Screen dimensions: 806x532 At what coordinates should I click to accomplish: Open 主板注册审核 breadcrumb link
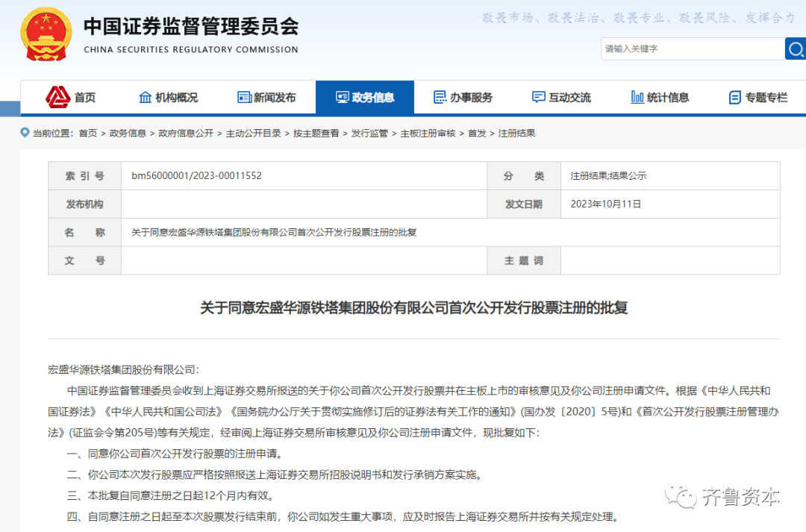click(x=428, y=133)
